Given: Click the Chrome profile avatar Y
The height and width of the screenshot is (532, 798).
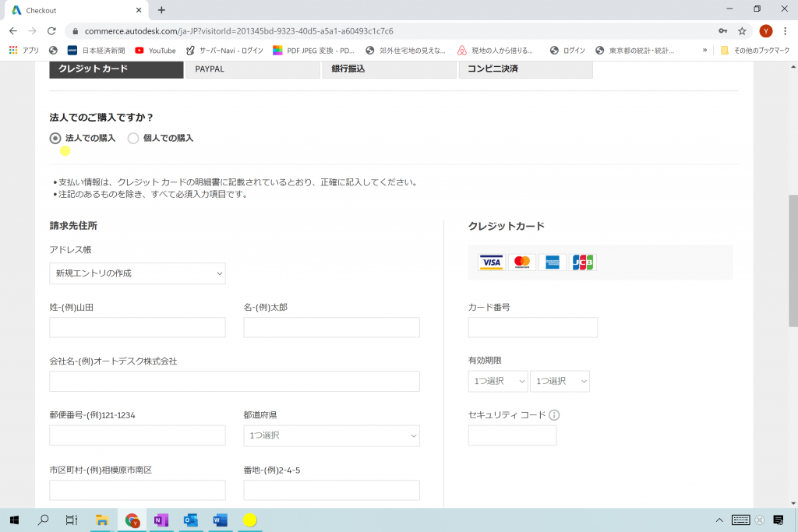Looking at the screenshot, I should click(x=766, y=32).
